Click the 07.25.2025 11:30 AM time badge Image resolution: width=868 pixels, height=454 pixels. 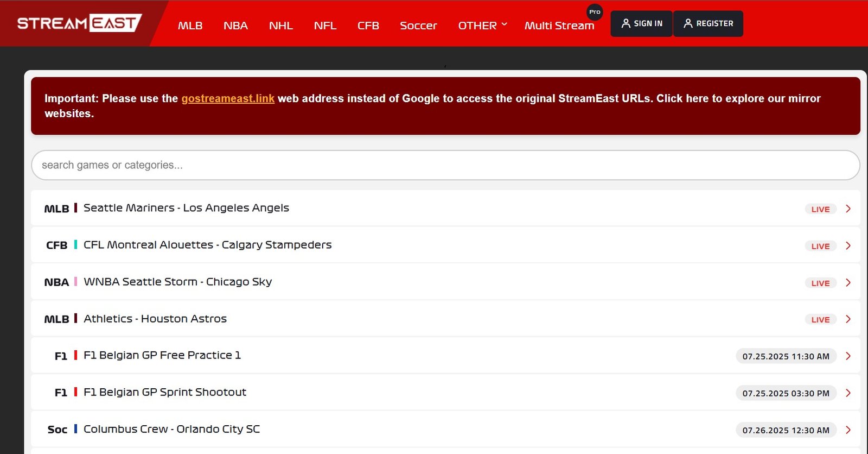pos(786,356)
